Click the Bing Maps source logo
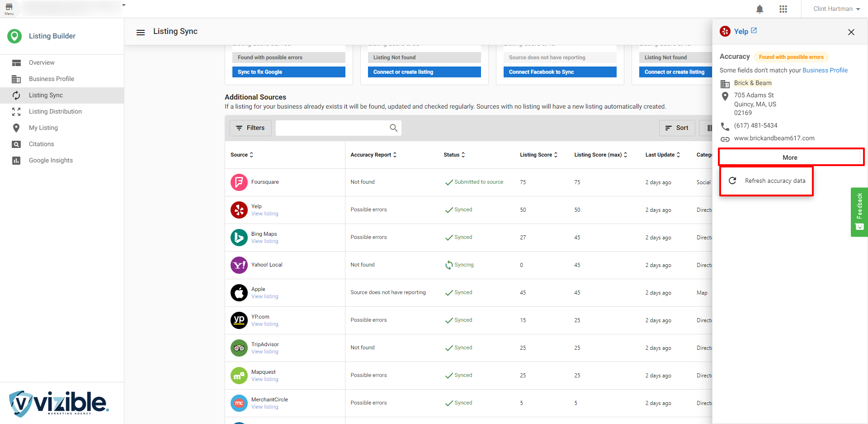Screen dimensions: 868x424 (239, 238)
